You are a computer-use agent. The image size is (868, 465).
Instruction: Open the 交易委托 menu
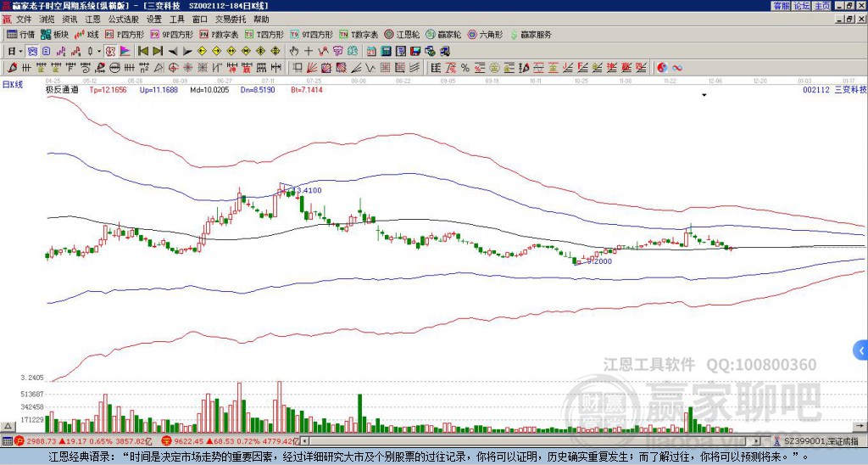(231, 20)
